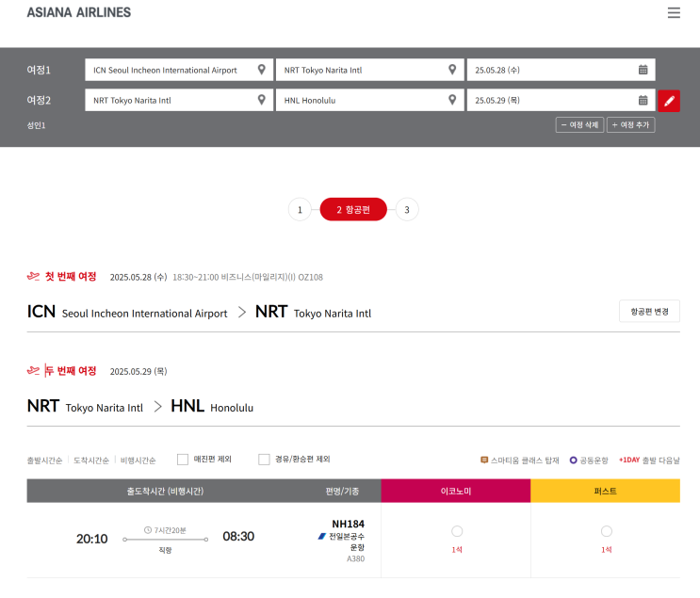
Task: Click the 편명/기종 column header
Action: pos(342,491)
